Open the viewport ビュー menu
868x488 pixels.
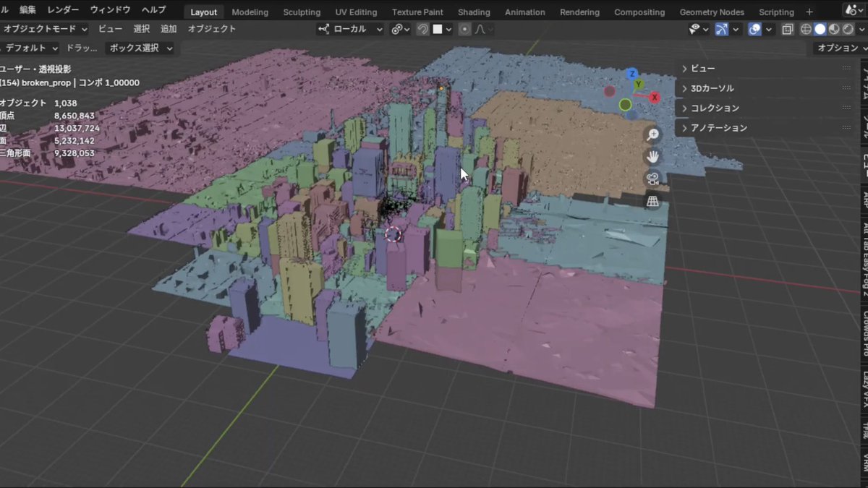coord(110,29)
